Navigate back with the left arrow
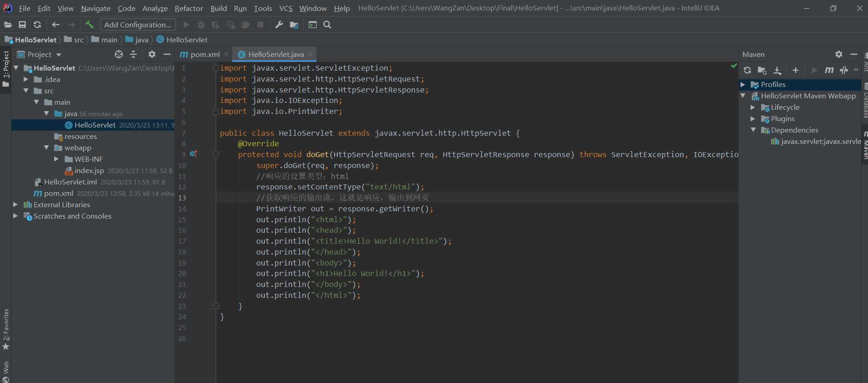This screenshot has height=383, width=868. click(x=56, y=25)
